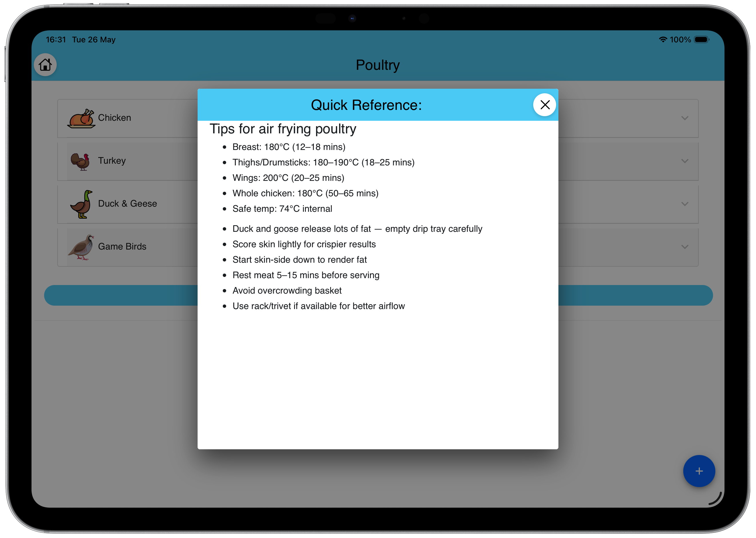The width and height of the screenshot is (756, 538).
Task: Expand the Game Birds row chevron
Action: pyautogui.click(x=685, y=247)
